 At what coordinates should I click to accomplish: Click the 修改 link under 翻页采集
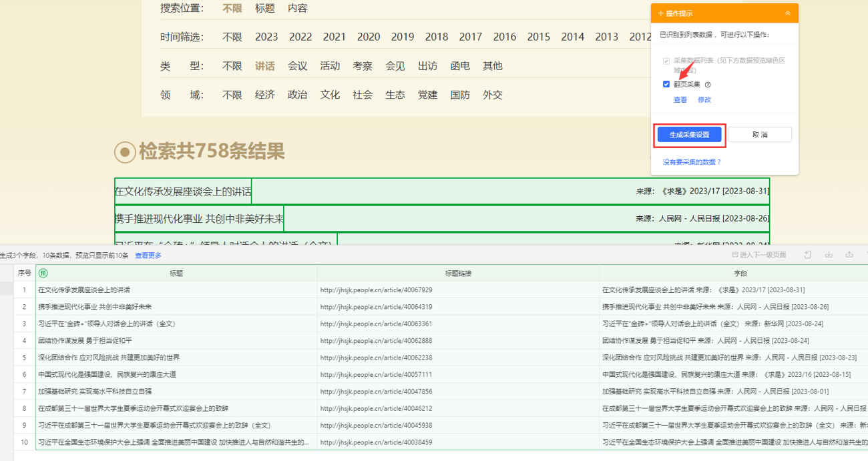point(704,100)
